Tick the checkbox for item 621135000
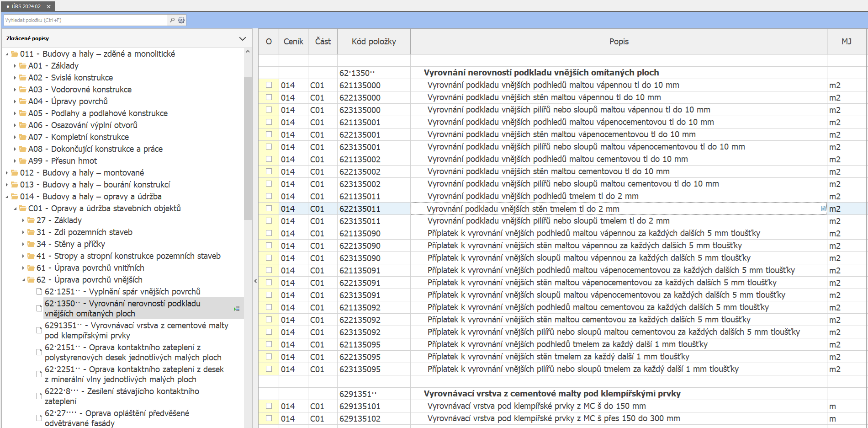This screenshot has height=428, width=868. pyautogui.click(x=269, y=85)
